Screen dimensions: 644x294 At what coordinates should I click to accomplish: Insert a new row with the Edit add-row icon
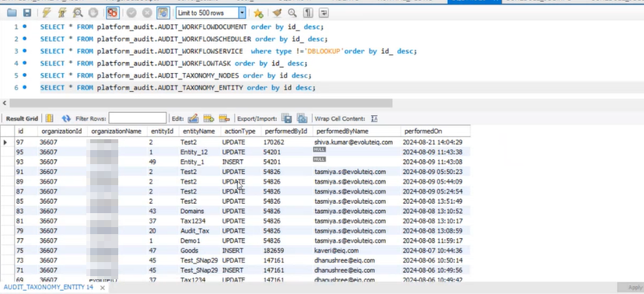click(208, 119)
